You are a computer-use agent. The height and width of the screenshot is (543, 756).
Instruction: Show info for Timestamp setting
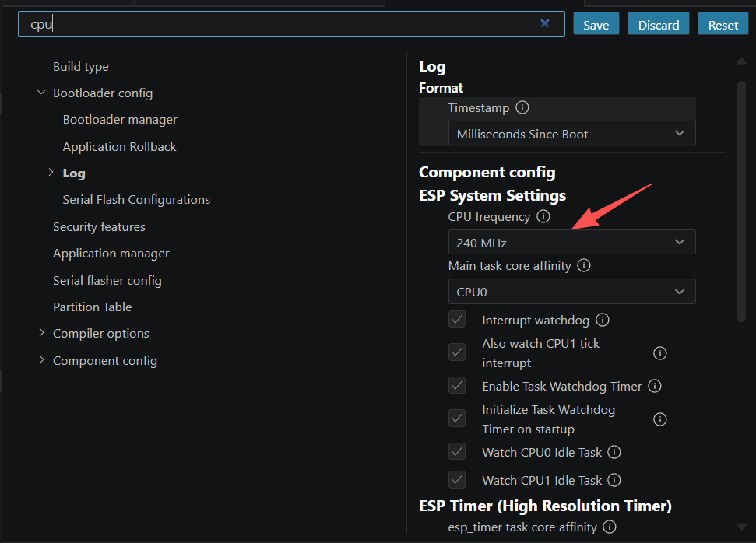pos(522,107)
